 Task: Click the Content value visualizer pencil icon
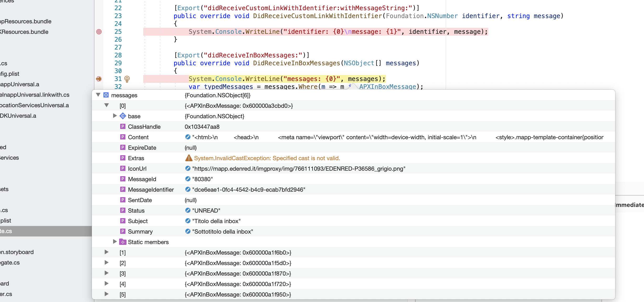(188, 137)
